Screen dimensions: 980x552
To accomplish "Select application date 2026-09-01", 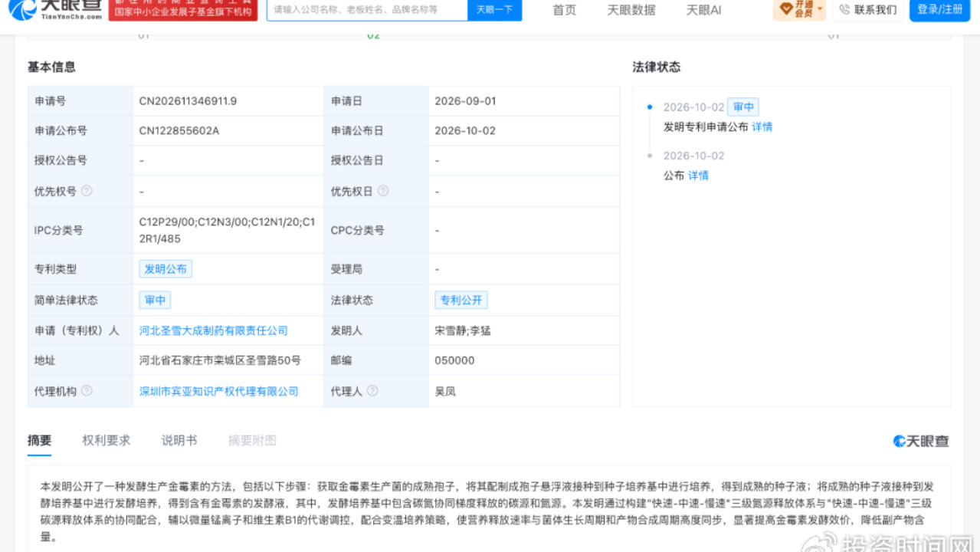I will 465,101.
